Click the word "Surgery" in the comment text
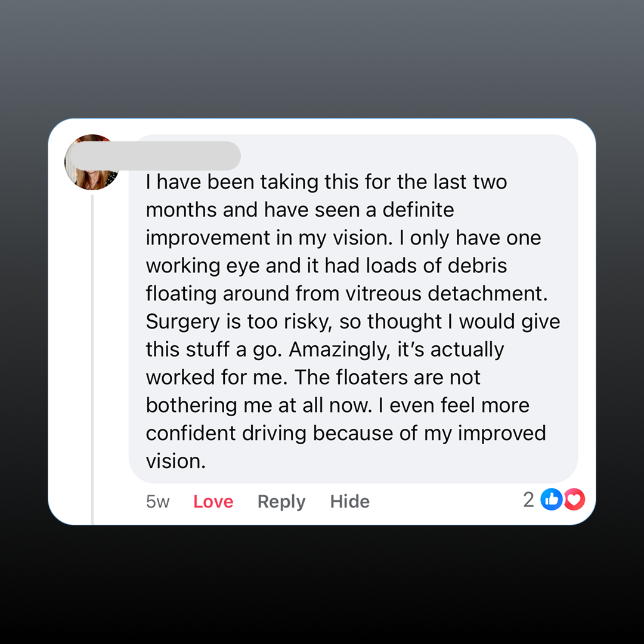644x644 pixels. pos(182,321)
